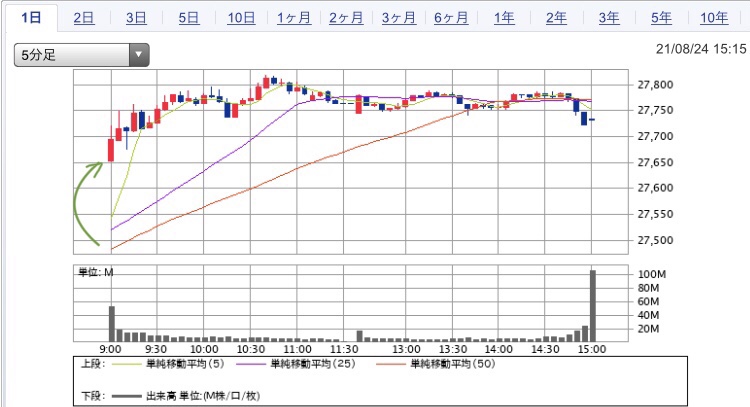Show the 2ヶ月 chart range
This screenshot has width=750, height=407.
[346, 18]
